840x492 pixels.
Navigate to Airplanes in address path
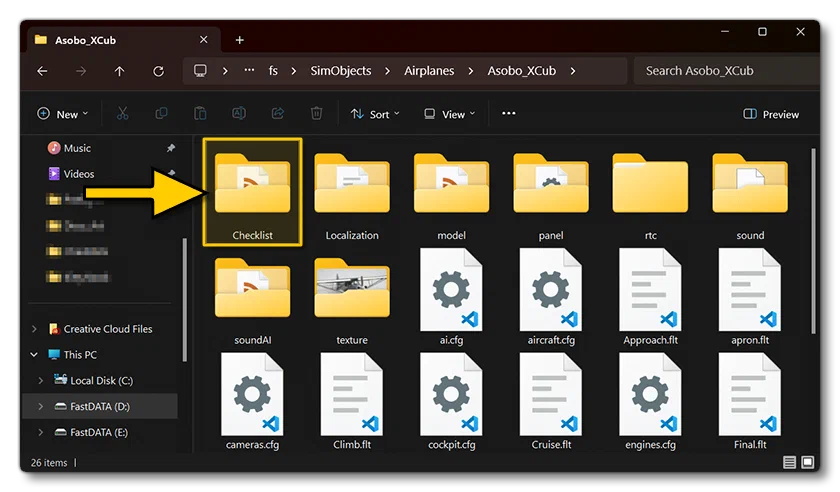429,71
